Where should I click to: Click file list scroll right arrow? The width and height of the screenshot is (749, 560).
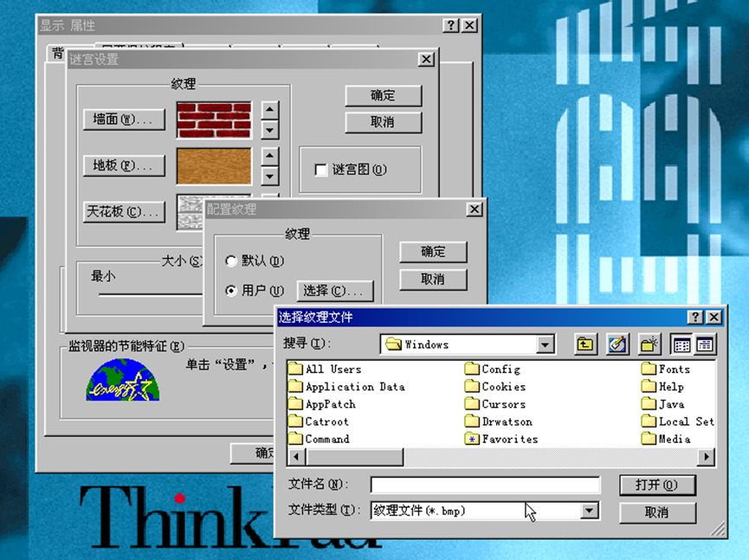(x=706, y=457)
